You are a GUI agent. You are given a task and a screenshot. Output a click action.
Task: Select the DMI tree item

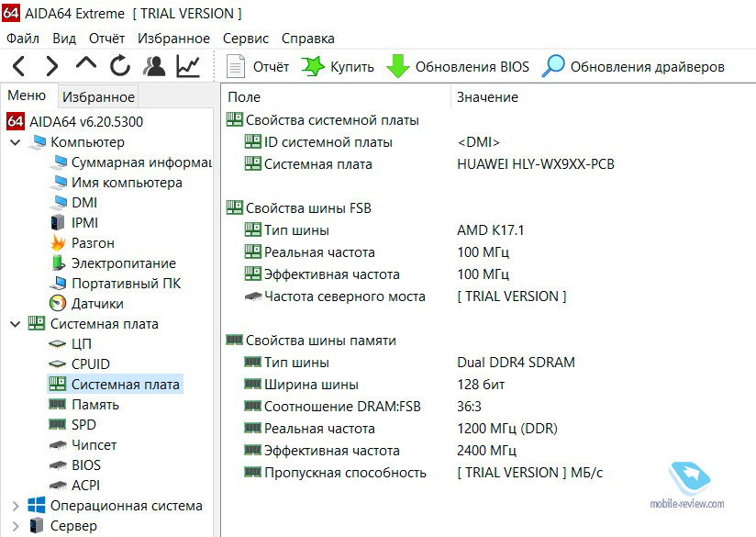73,203
